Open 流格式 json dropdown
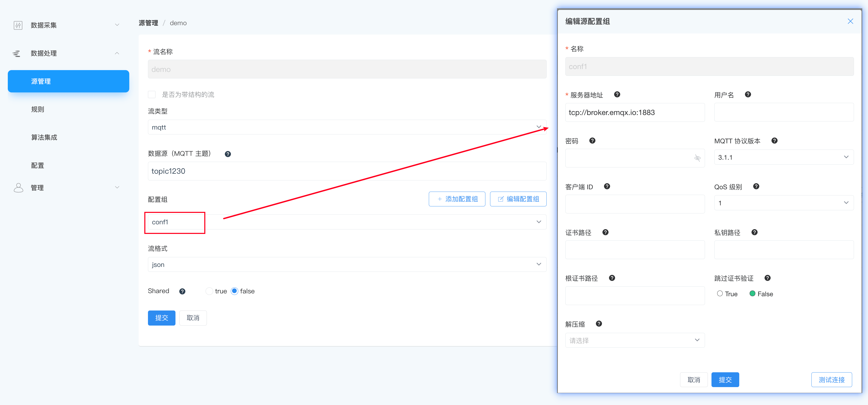The width and height of the screenshot is (868, 405). click(x=347, y=265)
